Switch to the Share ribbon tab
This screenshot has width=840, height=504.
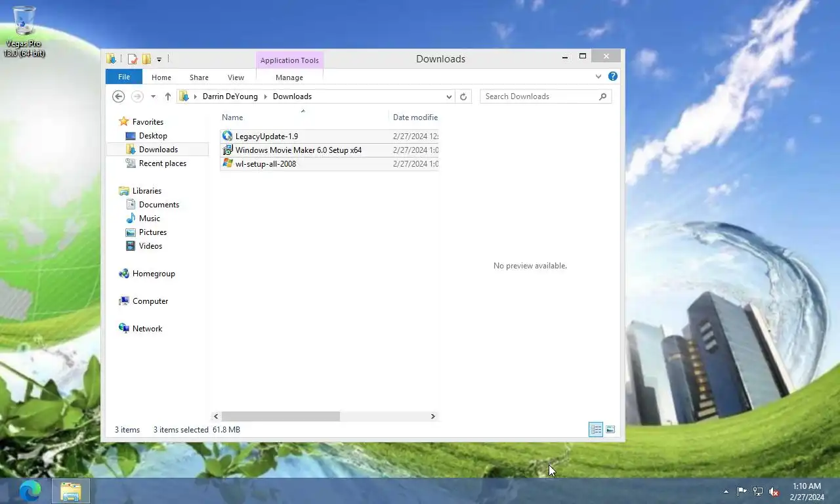pyautogui.click(x=199, y=77)
